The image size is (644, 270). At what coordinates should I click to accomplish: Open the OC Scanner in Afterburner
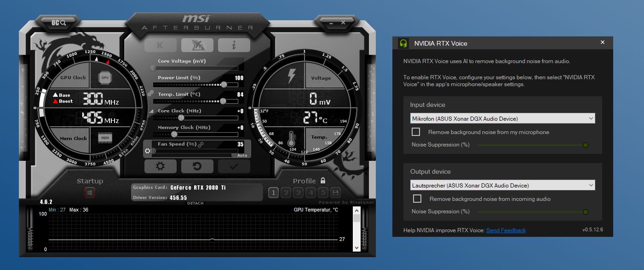[x=58, y=22]
